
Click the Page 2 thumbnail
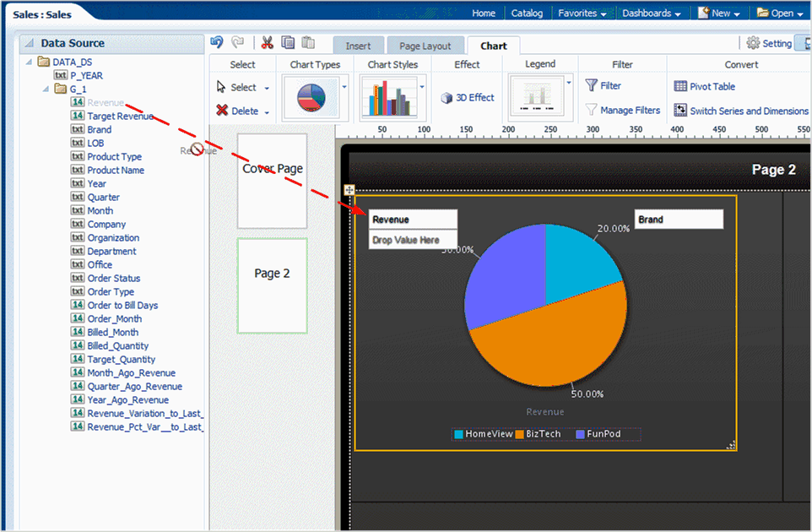(x=273, y=285)
